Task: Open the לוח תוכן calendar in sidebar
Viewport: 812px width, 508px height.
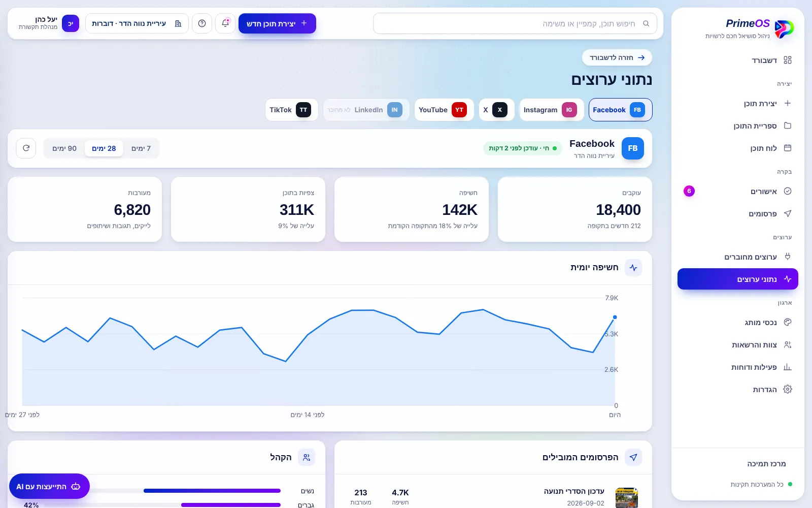Action: 738,148
